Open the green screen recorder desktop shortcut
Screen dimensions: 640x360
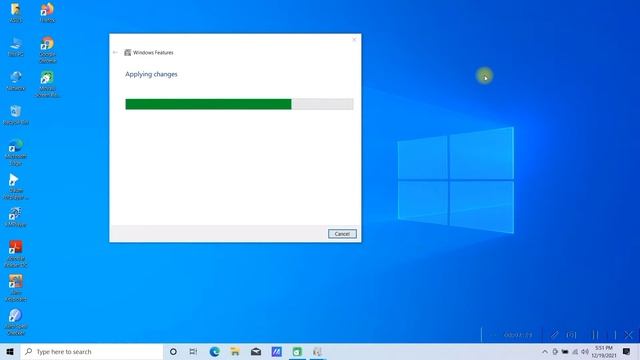pos(47,84)
